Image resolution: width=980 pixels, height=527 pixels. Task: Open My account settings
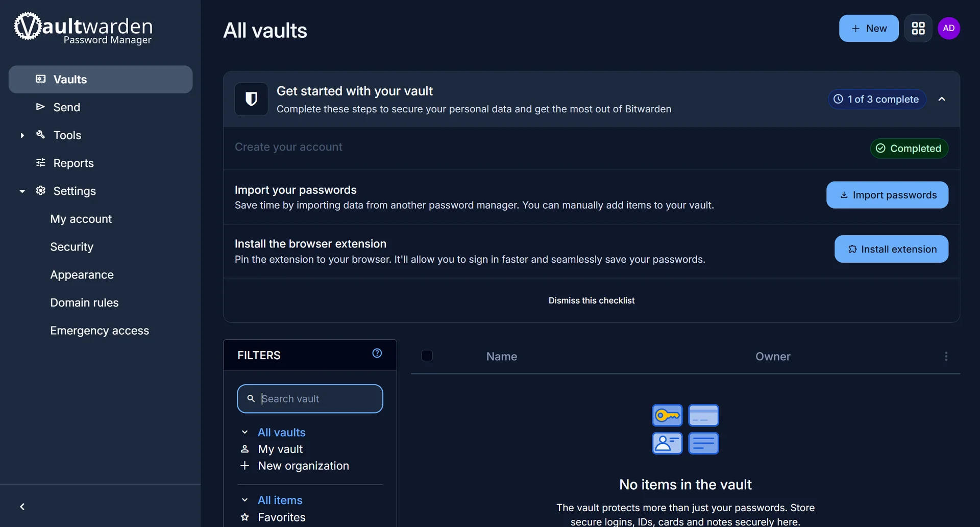(81, 219)
